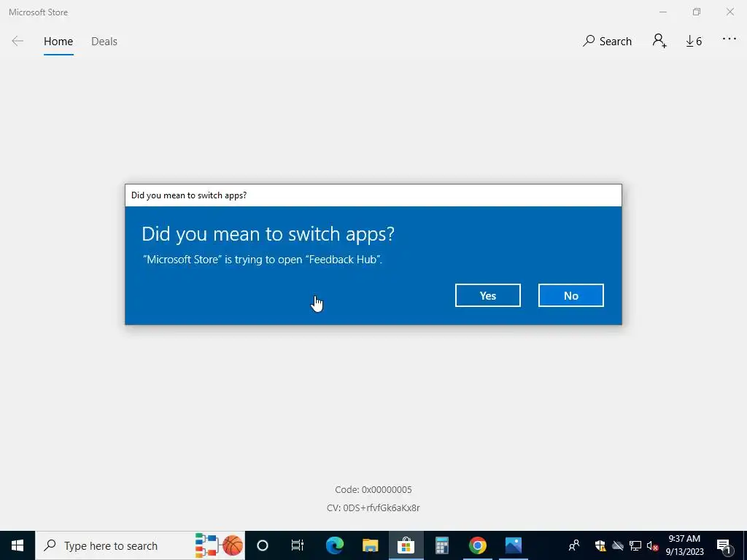Open Photos app from the taskbar
The height and width of the screenshot is (560, 747).
tap(513, 545)
